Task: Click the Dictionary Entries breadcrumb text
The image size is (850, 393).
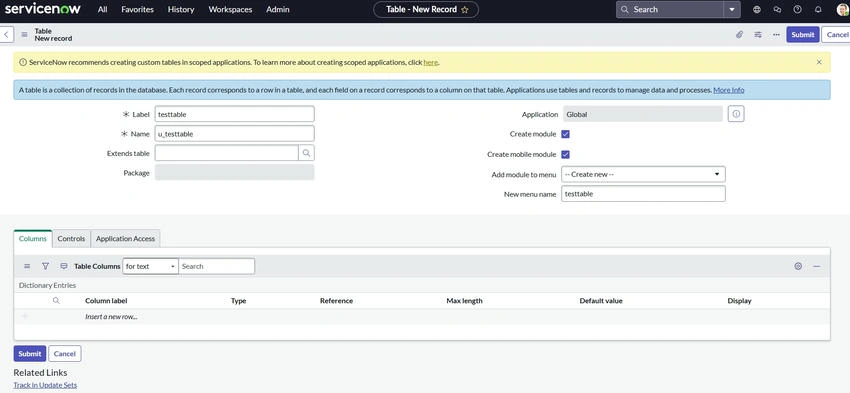Action: click(x=47, y=285)
